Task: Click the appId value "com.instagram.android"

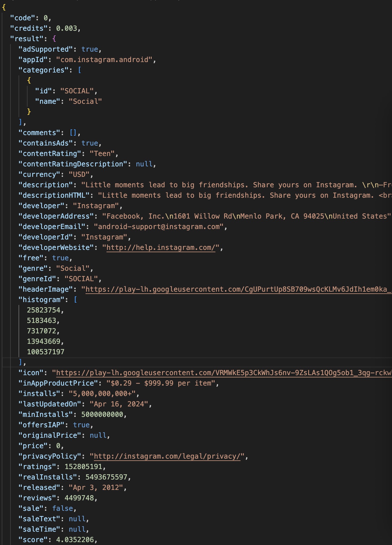Action: point(104,60)
